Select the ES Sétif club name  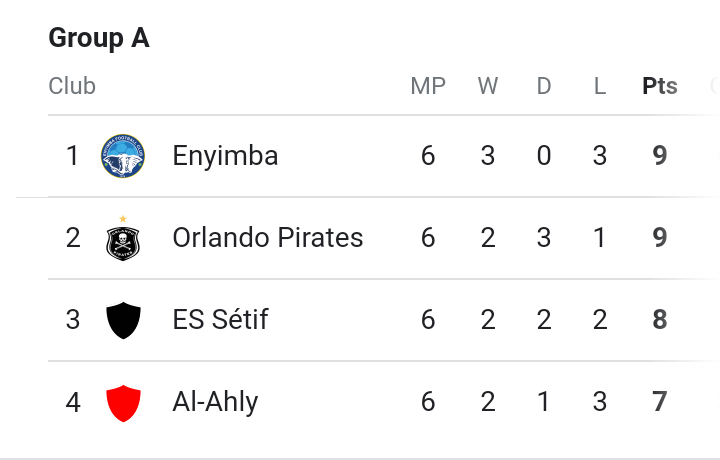click(x=220, y=320)
